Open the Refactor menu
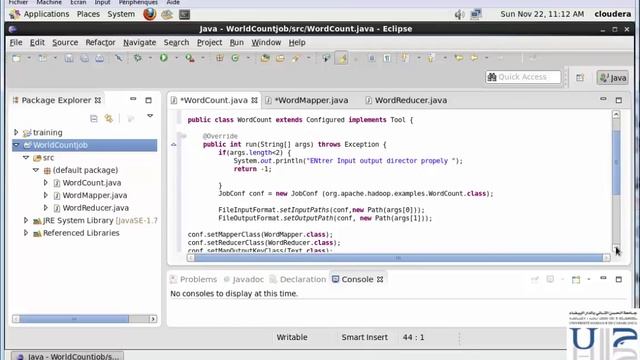640x360 pixels. coord(100,42)
